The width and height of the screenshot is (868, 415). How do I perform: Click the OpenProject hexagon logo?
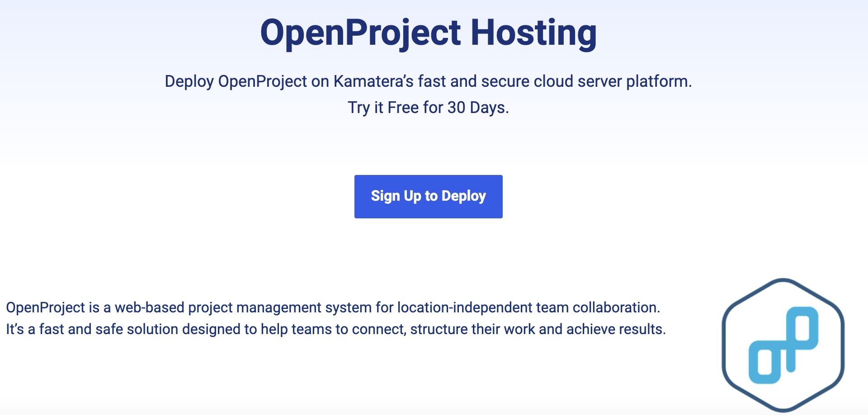(x=783, y=345)
